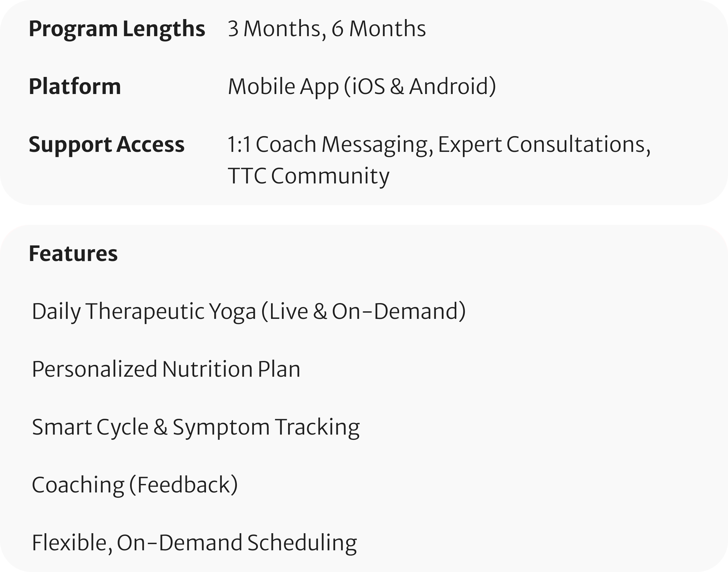Click the Live & On-Demand parenthetical
728x572 pixels.
[363, 312]
